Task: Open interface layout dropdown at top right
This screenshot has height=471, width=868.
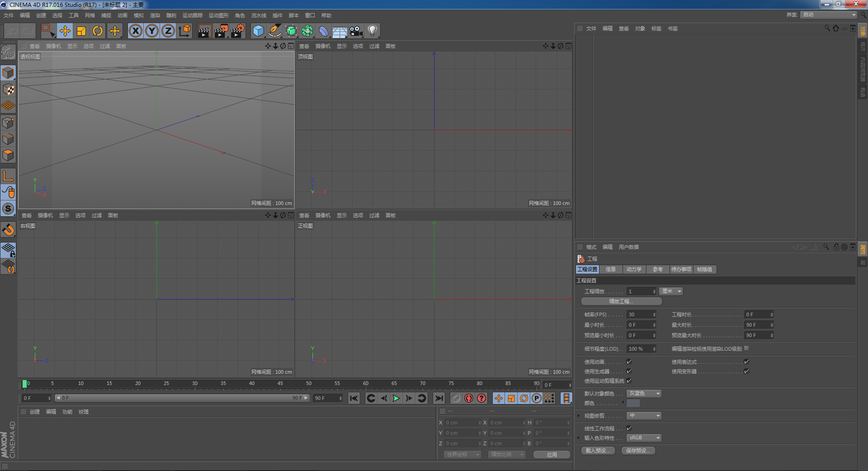Action: tap(829, 15)
